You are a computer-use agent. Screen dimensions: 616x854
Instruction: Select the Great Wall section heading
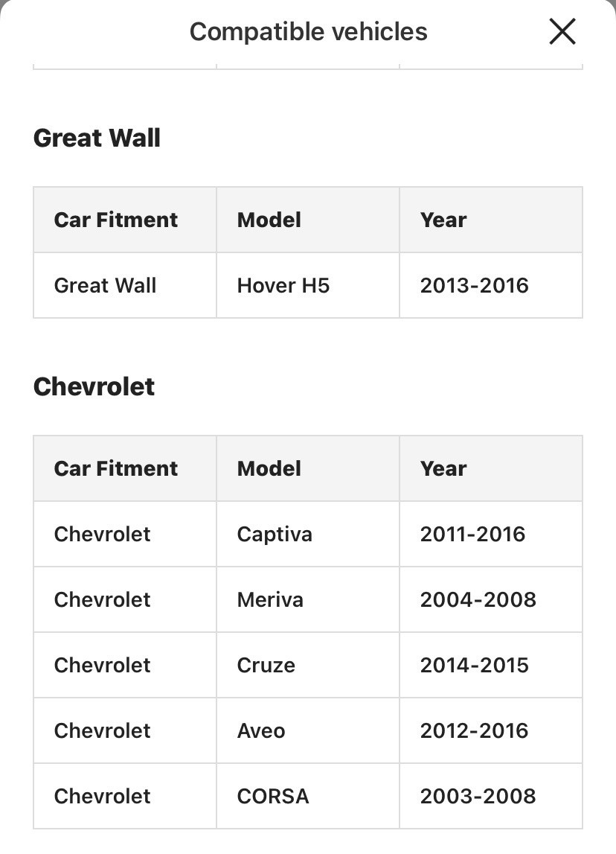[x=97, y=138]
